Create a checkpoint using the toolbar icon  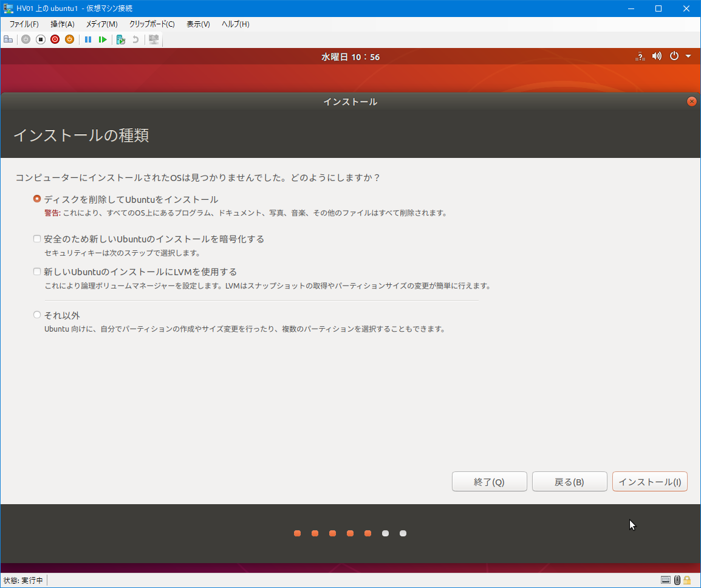(x=120, y=39)
